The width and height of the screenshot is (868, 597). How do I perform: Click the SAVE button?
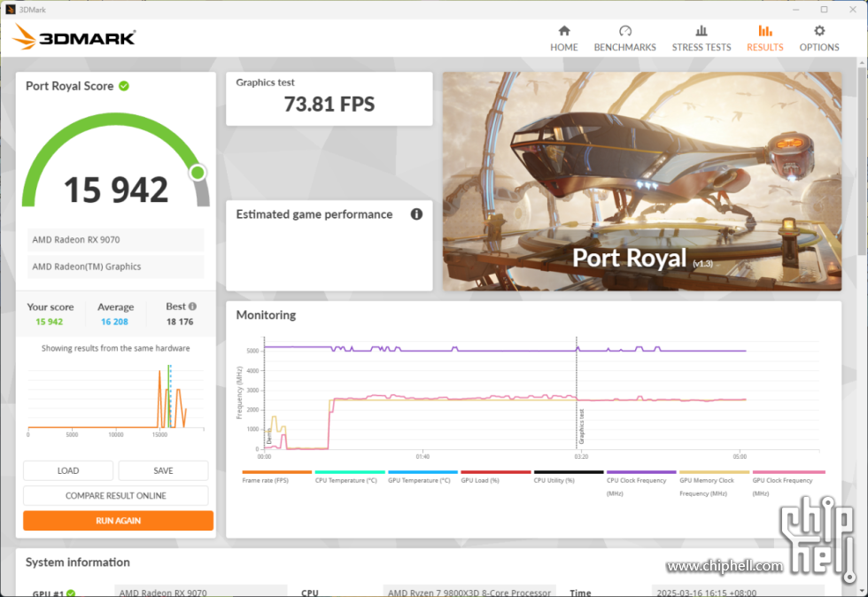tap(163, 470)
